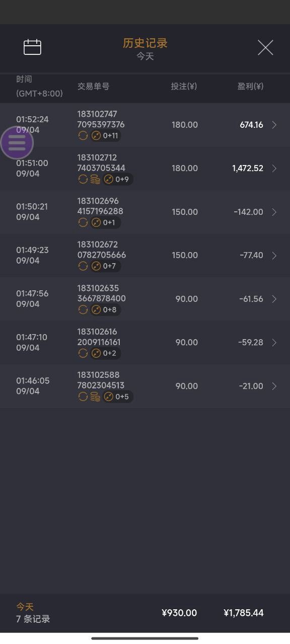Click coin stack icon in 01:46:05 record
The width and height of the screenshot is (290, 644).
95,397
